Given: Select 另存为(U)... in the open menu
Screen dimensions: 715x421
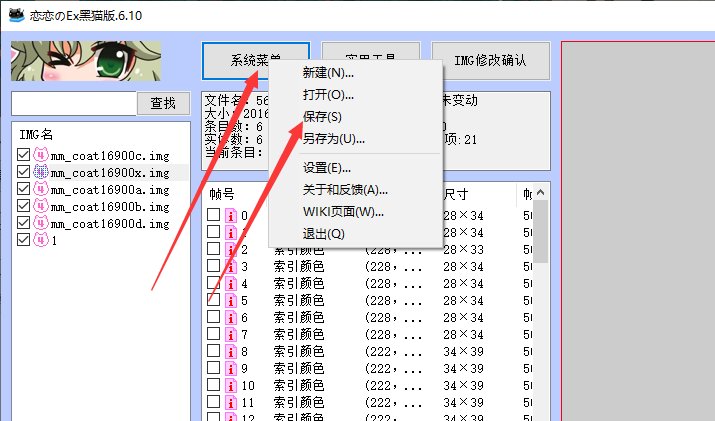Looking at the screenshot, I should (333, 138).
